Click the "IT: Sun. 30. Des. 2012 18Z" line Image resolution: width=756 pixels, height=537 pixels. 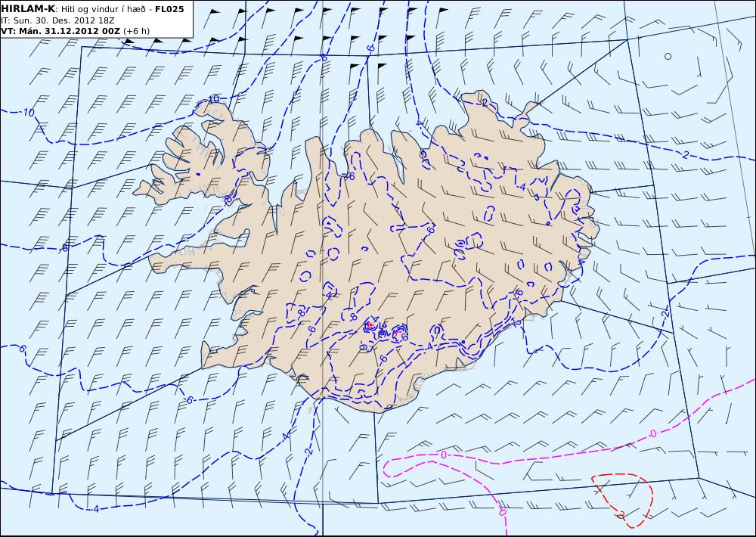tap(58, 20)
